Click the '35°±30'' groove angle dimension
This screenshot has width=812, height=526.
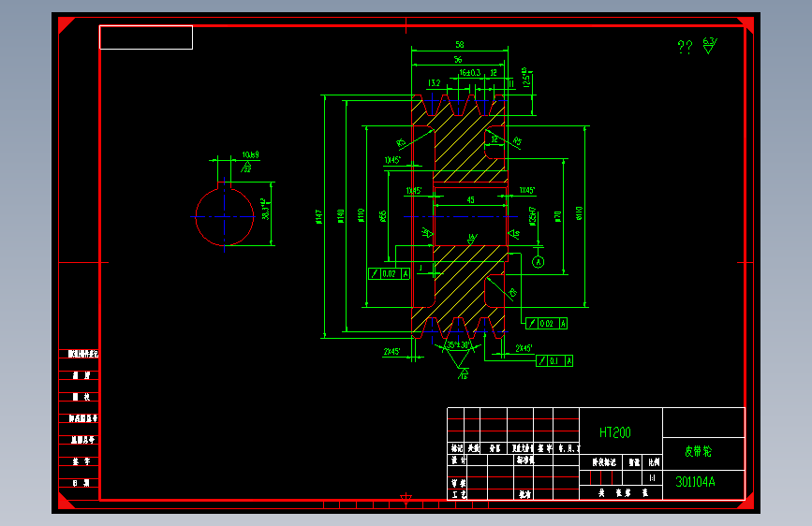coord(458,345)
